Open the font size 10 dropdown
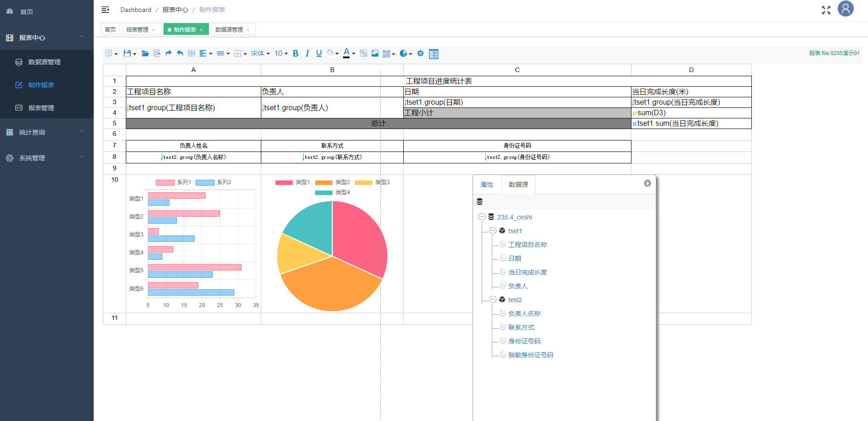Screen dimensions: 868x421 pos(281,54)
